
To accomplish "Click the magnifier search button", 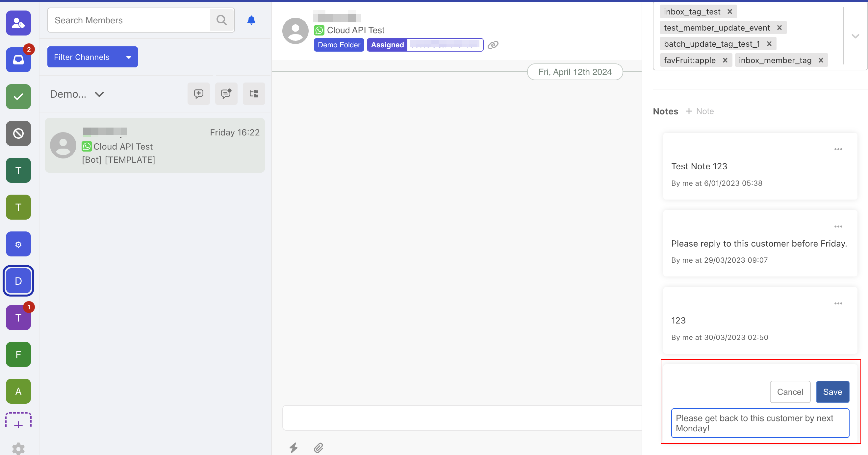I will coord(221,20).
